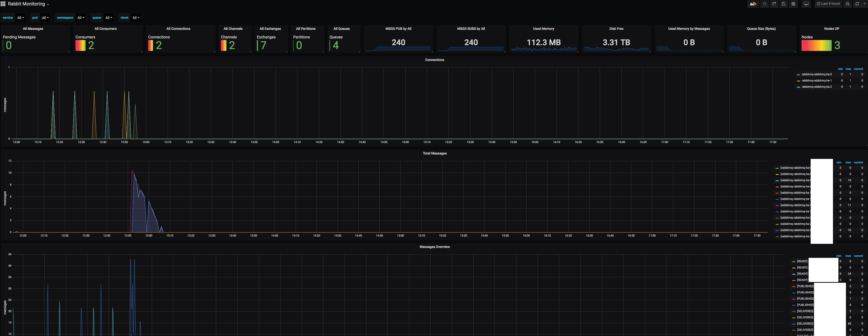Zoom out the time range
This screenshot has height=336, width=868.
click(x=848, y=4)
